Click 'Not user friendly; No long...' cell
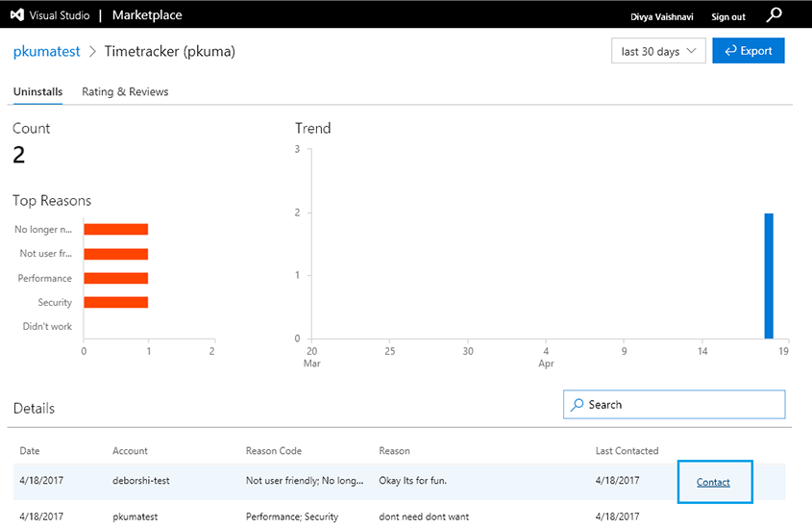 pos(305,480)
